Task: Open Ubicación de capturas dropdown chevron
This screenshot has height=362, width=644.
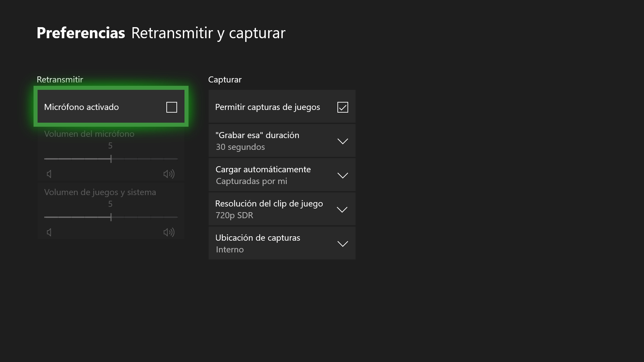Action: pos(342,244)
